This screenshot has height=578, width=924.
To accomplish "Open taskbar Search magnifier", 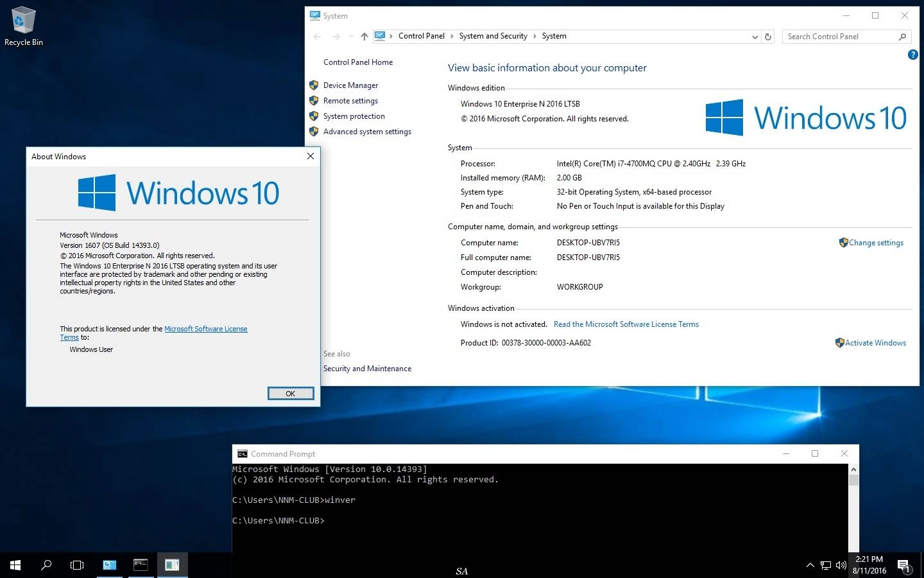I will (x=46, y=565).
